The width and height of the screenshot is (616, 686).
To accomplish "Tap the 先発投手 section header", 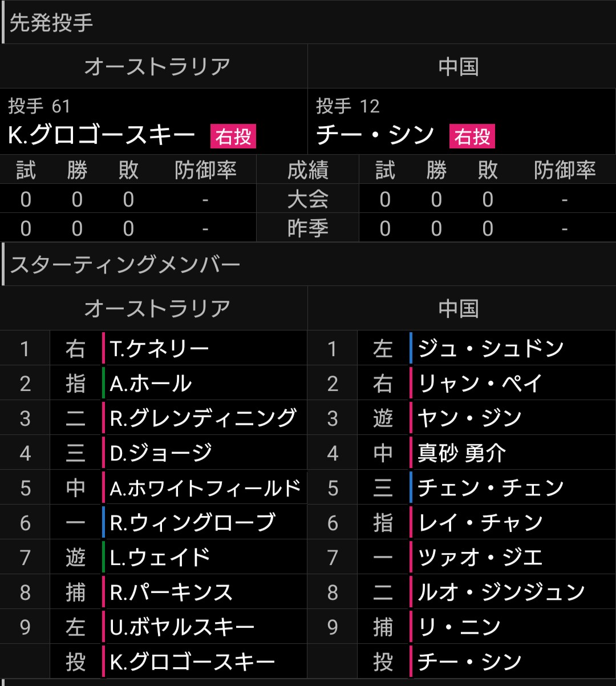I will pos(308,23).
